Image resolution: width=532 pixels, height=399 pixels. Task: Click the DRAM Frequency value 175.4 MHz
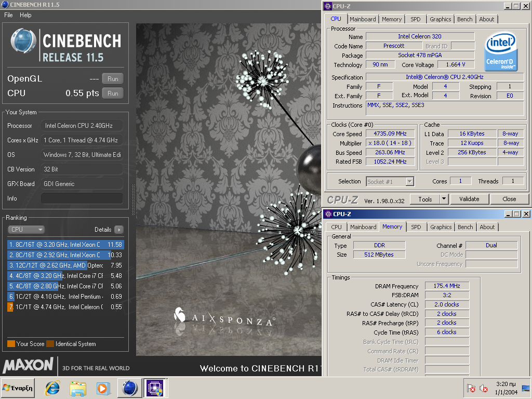point(447,286)
